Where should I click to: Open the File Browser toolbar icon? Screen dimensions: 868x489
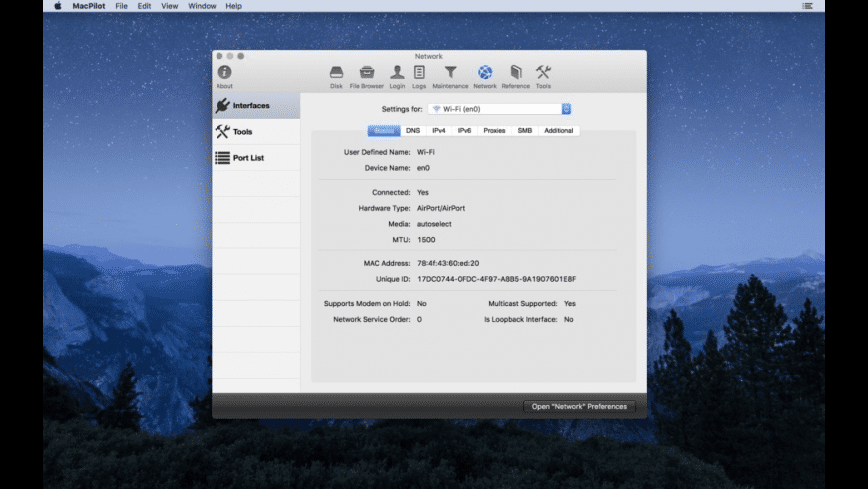pyautogui.click(x=366, y=77)
